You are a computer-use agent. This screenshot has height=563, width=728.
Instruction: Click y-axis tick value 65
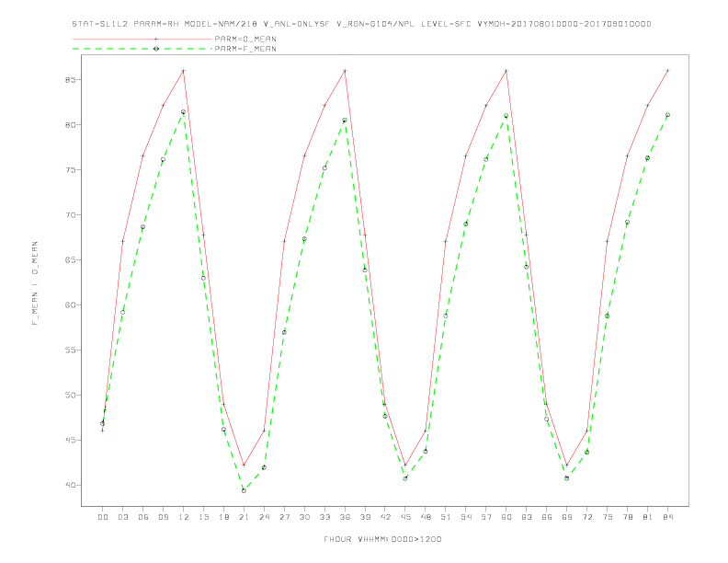pos(70,260)
